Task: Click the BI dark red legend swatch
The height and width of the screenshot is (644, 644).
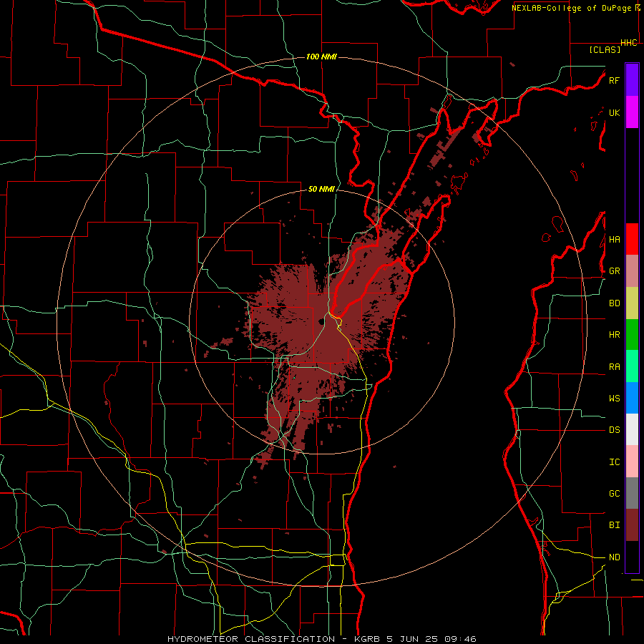Action: click(x=632, y=525)
